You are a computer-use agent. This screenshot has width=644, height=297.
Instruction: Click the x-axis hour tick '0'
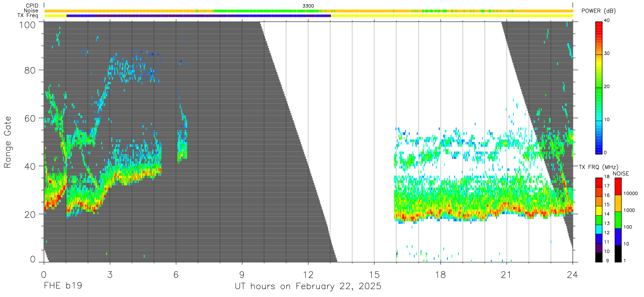tap(43, 273)
